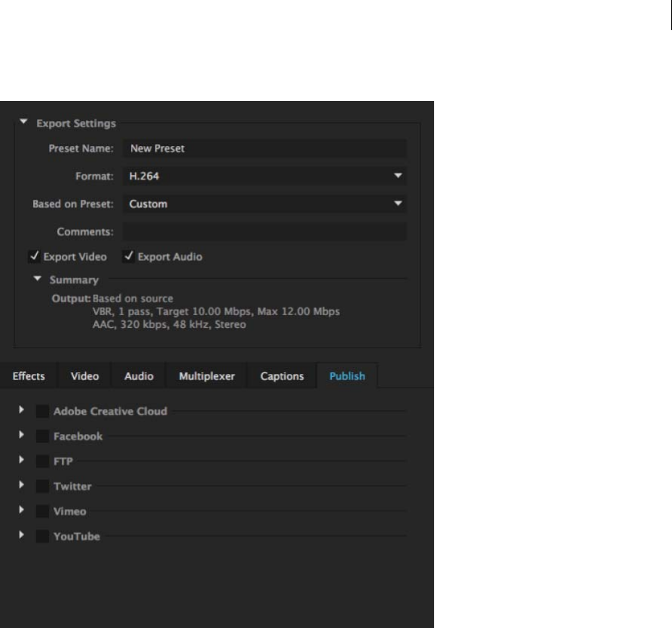The image size is (672, 628).
Task: Expand the Facebook publish section
Action: tap(21, 435)
